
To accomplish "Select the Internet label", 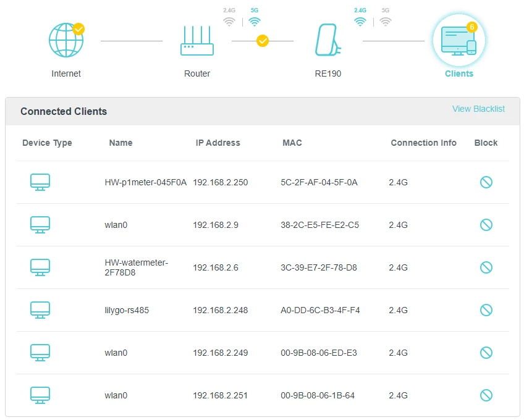I will pyautogui.click(x=66, y=73).
